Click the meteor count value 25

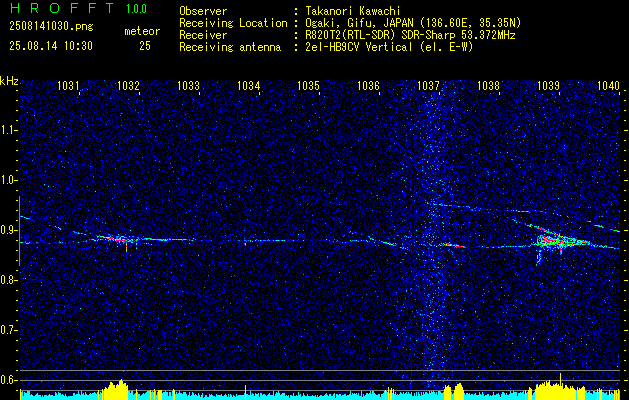[x=145, y=46]
